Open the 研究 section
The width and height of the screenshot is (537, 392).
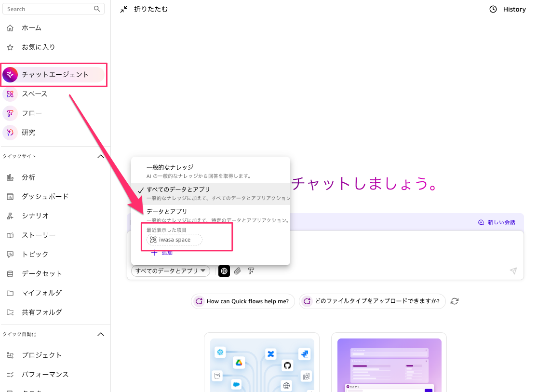pyautogui.click(x=28, y=133)
